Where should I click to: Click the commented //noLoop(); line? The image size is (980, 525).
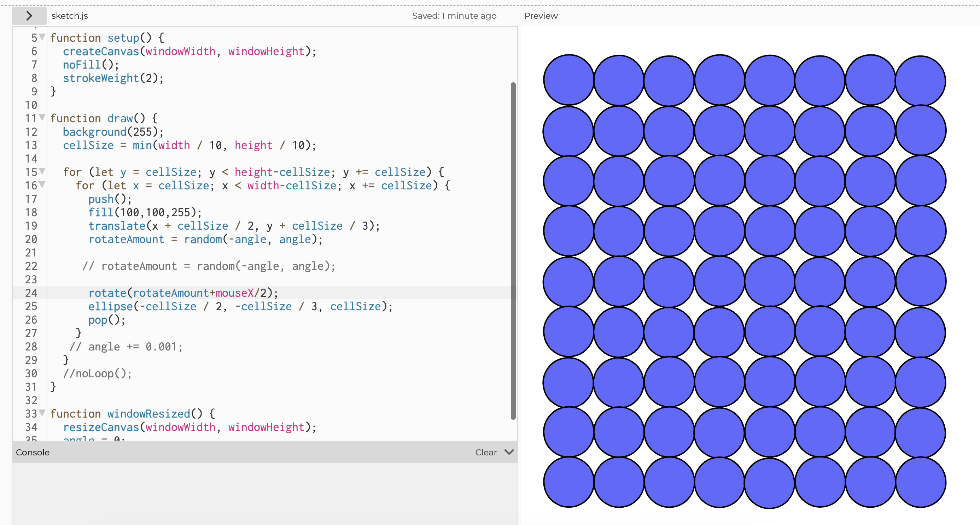[x=97, y=373]
